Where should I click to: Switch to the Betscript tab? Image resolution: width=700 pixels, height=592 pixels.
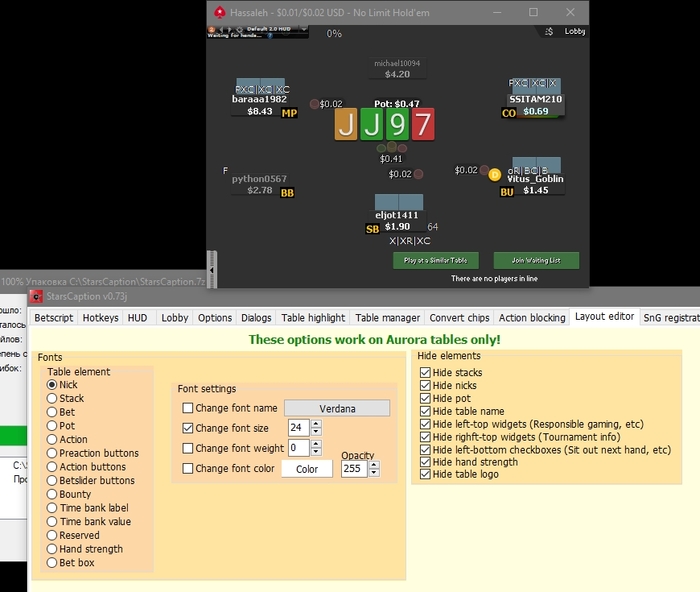point(54,317)
